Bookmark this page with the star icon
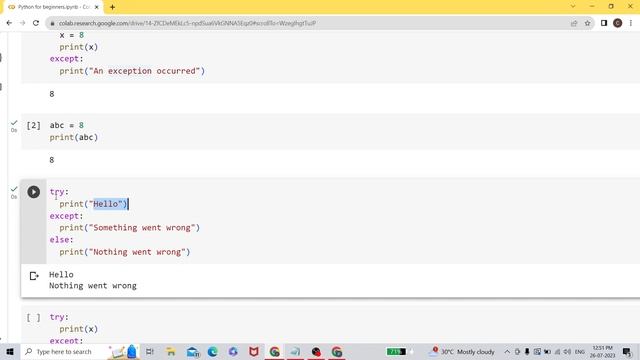This screenshot has width=640, height=360. coord(587,23)
